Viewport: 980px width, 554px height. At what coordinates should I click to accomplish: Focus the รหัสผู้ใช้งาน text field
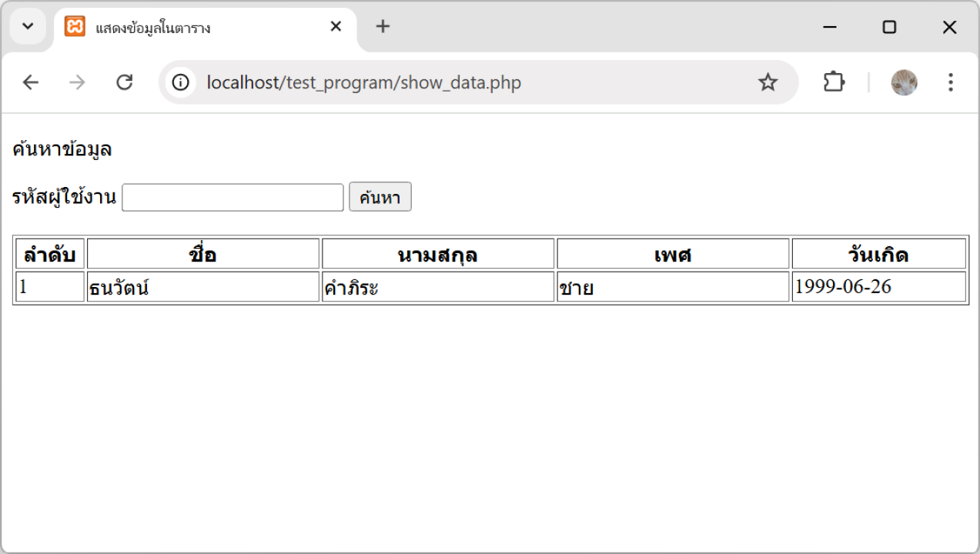(x=232, y=198)
